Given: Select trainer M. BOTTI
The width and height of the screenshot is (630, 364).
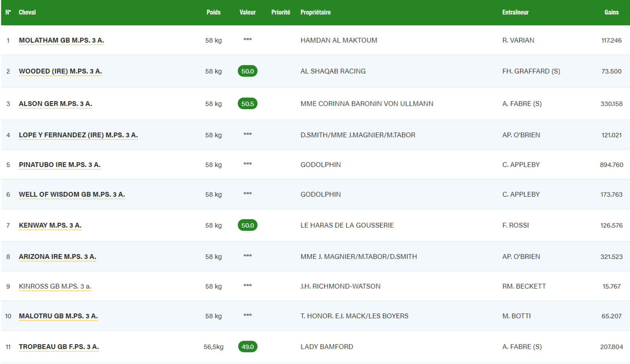Looking at the screenshot, I should (x=516, y=316).
